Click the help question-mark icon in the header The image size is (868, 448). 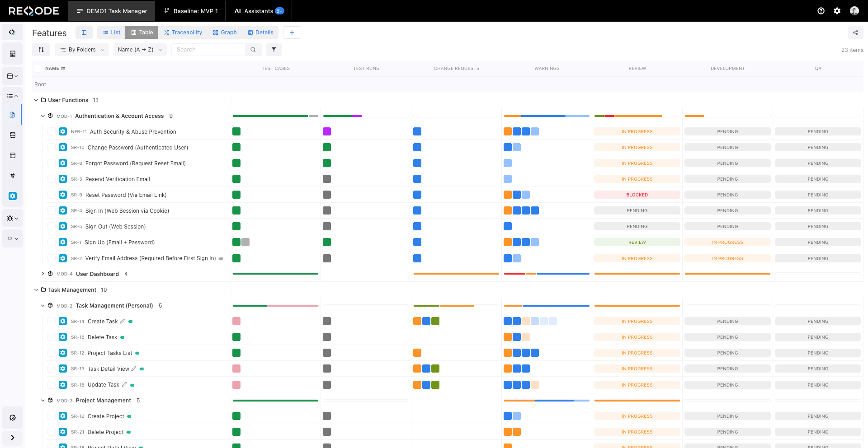coord(821,11)
